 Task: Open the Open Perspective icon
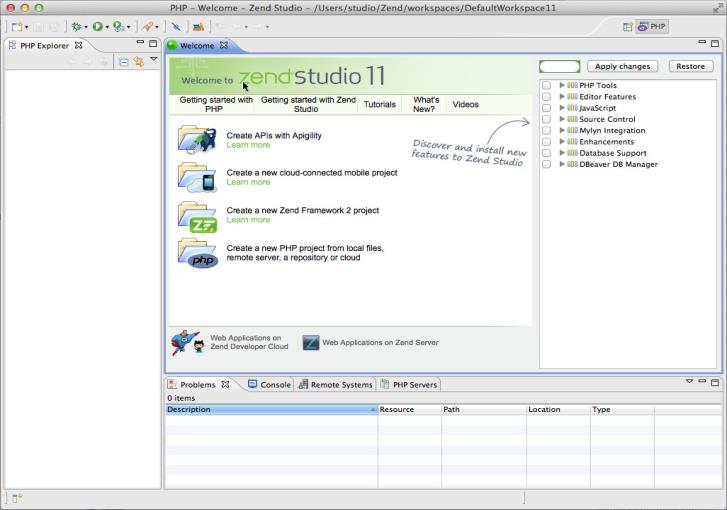point(628,27)
